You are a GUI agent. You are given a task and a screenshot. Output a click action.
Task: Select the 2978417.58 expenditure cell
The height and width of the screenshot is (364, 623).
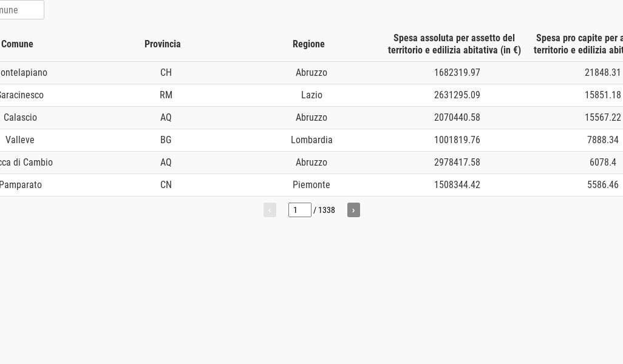(x=457, y=163)
